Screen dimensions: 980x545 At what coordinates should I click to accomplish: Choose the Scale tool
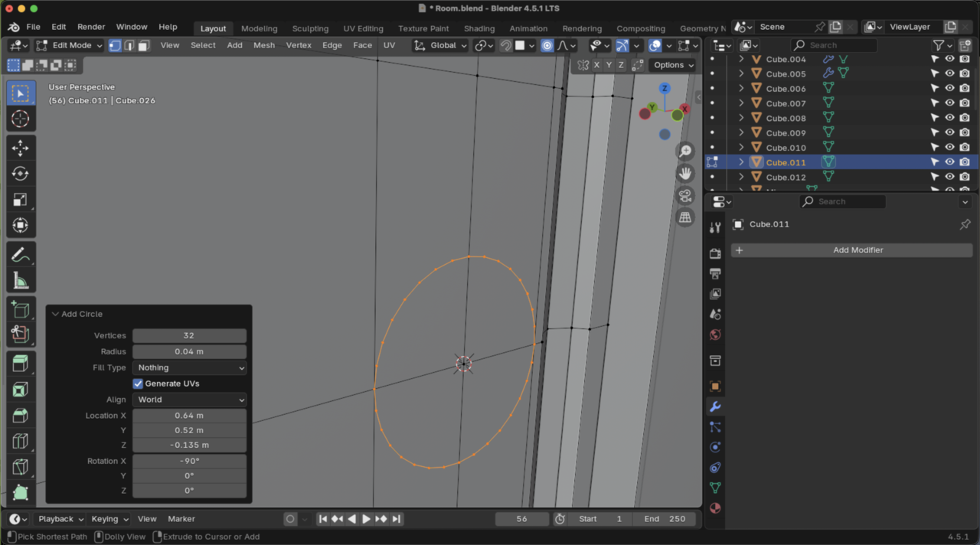tap(21, 200)
